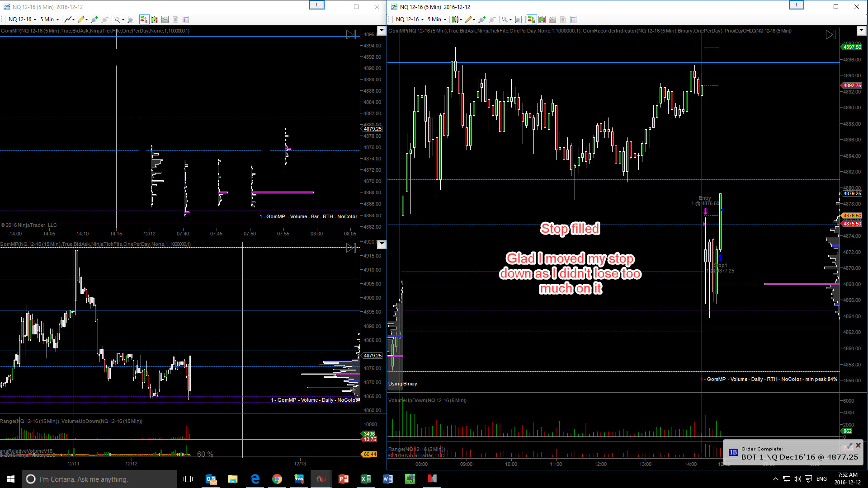868x488 pixels.
Task: Open Excel from the taskbar
Action: [366, 479]
